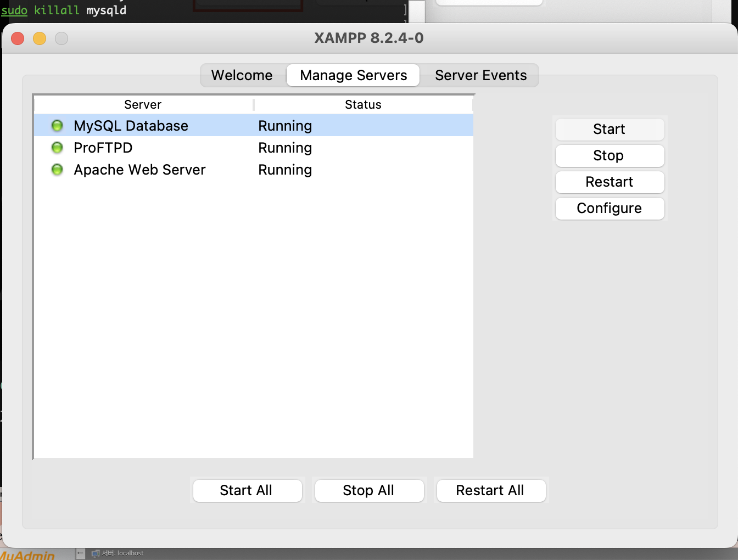Click ProFTPD green status indicator
The width and height of the screenshot is (738, 560).
point(57,148)
